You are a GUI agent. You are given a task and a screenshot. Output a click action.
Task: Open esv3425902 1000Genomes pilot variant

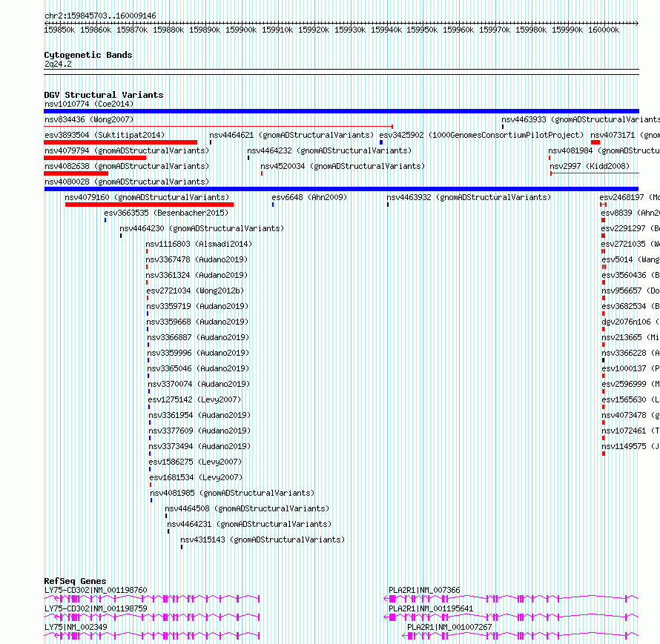coord(481,135)
